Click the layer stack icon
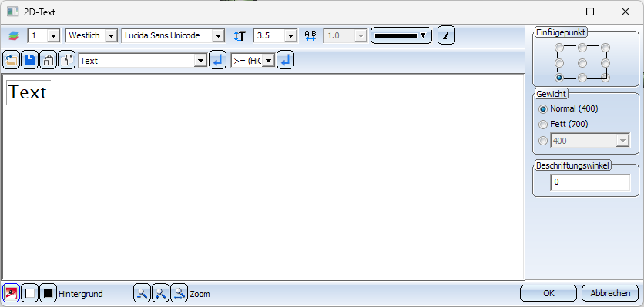Screen dimensions: 644x307 pos(14,35)
